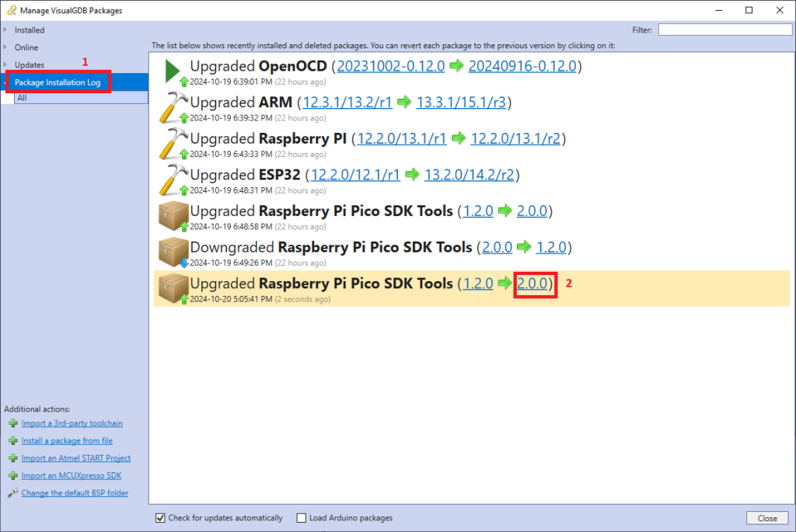Screen dimensions: 796x532
Task: Toggle Check for updates automatically checkbox
Action: pos(160,518)
